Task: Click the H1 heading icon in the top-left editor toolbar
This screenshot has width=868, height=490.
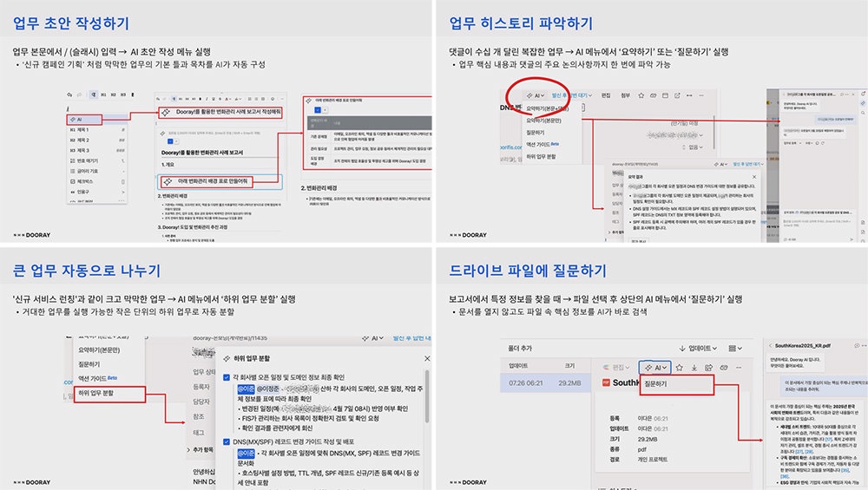Action: (103, 95)
